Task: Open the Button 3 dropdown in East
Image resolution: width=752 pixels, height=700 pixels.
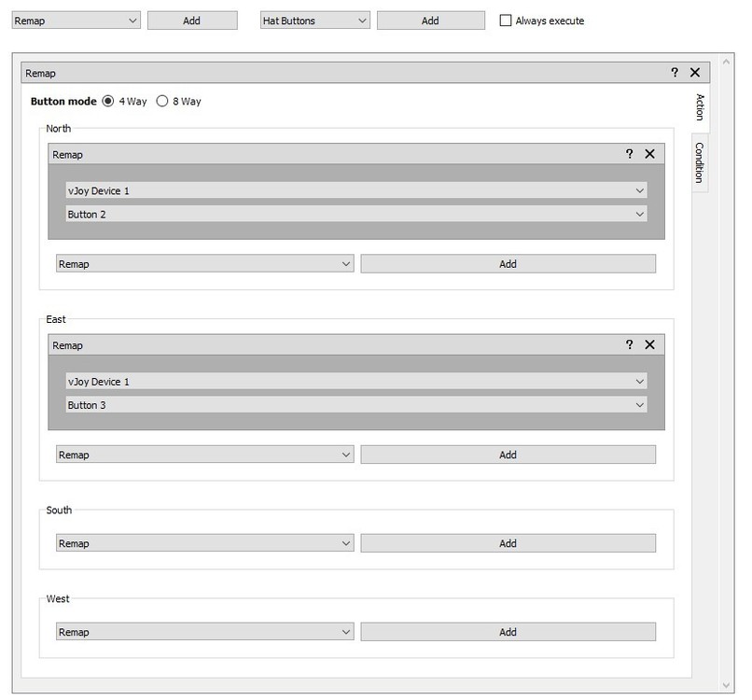Action: (x=356, y=405)
